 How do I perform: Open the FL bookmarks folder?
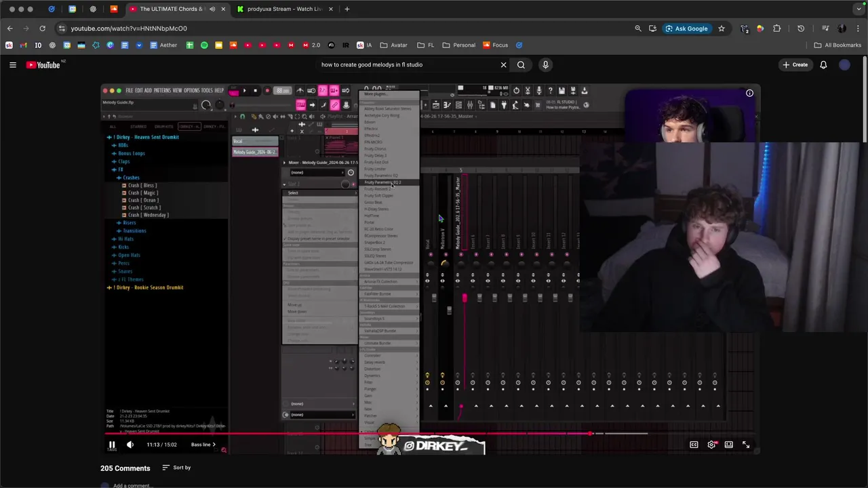click(425, 45)
